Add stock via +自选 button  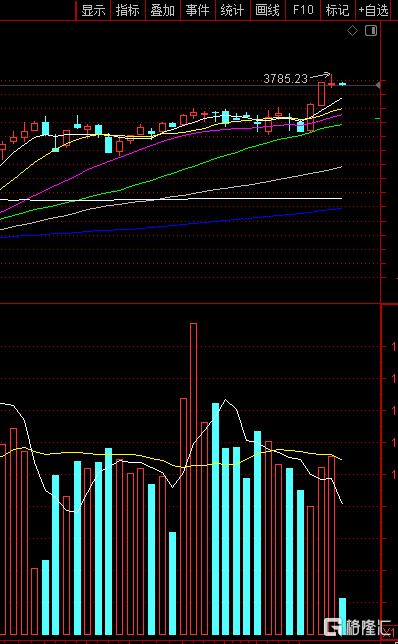[373, 10]
